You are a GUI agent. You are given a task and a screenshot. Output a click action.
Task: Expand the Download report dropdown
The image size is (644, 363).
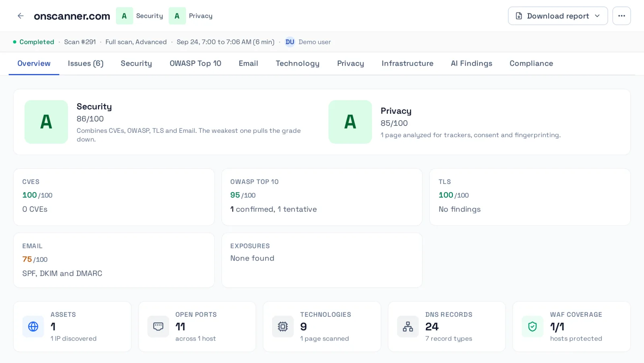click(x=558, y=16)
